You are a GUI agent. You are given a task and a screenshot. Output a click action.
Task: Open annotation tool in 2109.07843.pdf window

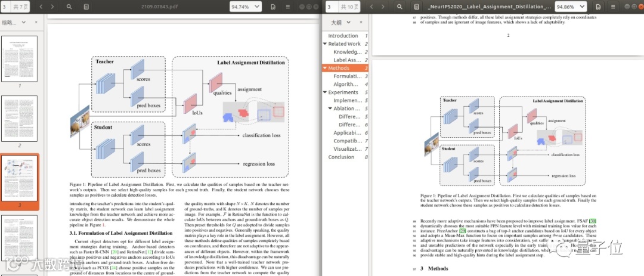[x=85, y=7]
